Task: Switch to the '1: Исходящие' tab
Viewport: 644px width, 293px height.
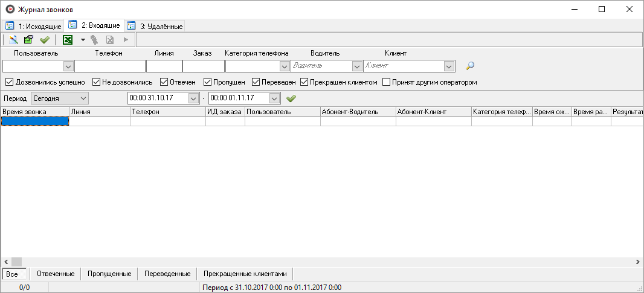Action: (34, 27)
